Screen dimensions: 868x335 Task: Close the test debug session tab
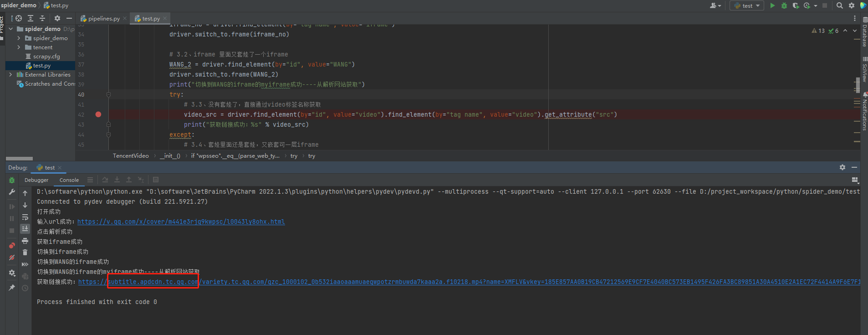[60, 168]
